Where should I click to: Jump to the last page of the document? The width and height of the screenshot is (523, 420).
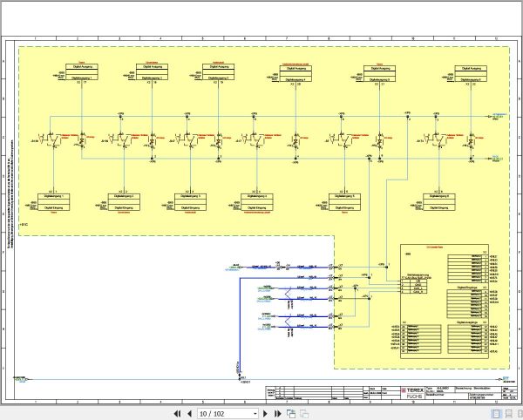[277, 414]
